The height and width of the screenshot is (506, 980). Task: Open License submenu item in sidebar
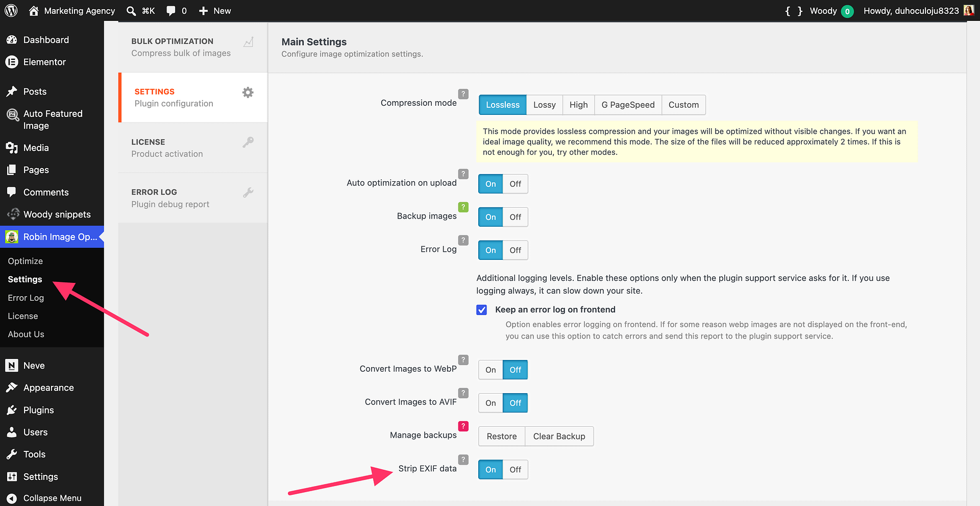click(23, 316)
